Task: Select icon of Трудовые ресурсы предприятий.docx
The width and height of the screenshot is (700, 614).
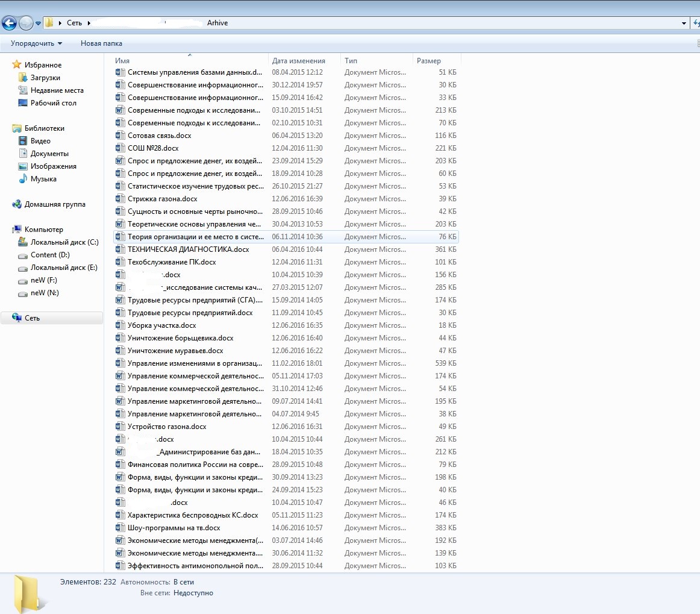Action: click(120, 313)
